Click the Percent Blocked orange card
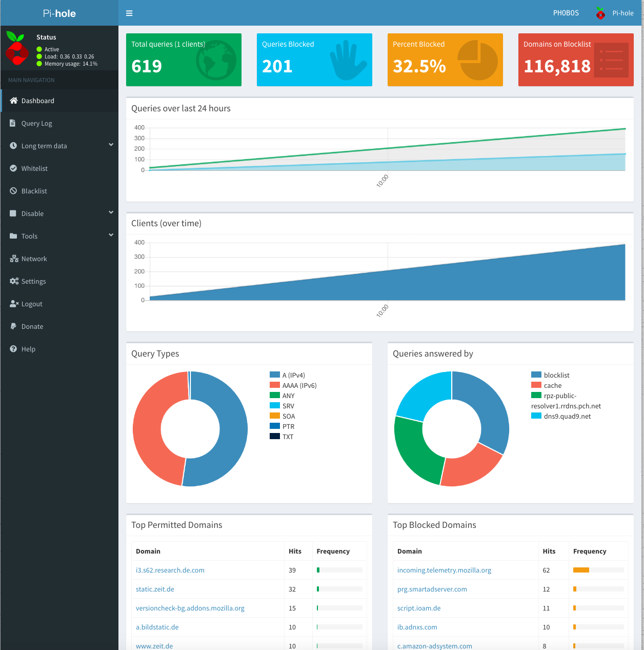The width and height of the screenshot is (644, 650). 445,60
